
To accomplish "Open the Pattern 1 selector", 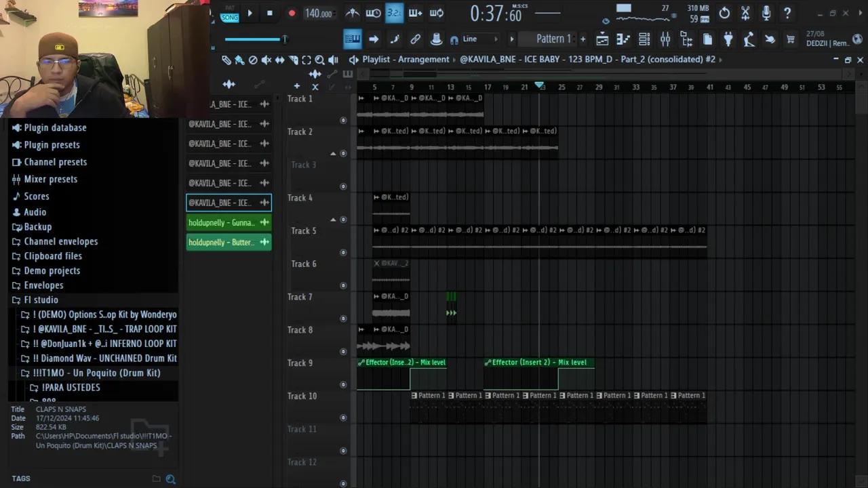I will tap(553, 39).
